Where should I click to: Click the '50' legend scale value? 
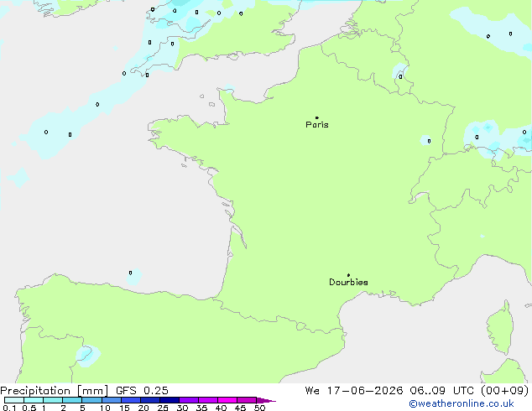(260, 408)
